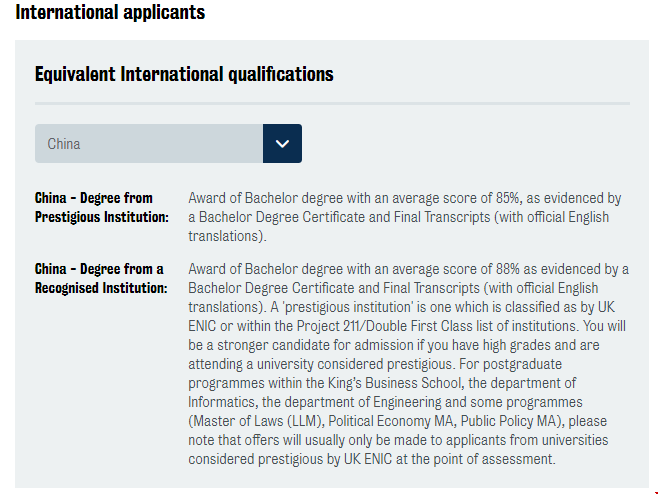658x494 pixels.
Task: Click the paragraph mentioning average score of 88%
Action: click(408, 364)
